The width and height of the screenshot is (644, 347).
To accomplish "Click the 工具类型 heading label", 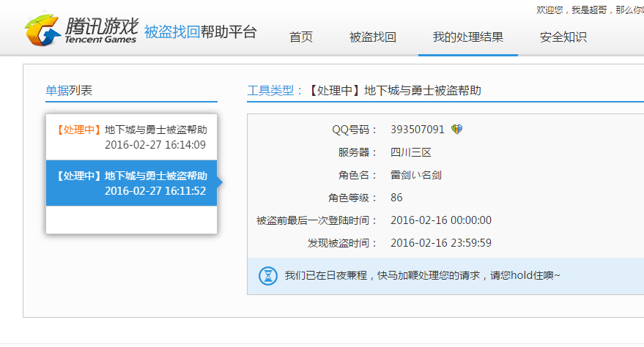I will [x=274, y=90].
